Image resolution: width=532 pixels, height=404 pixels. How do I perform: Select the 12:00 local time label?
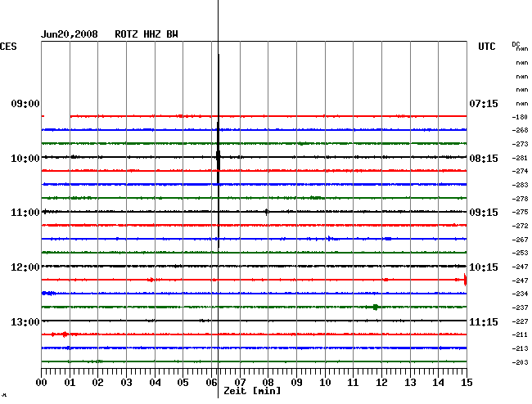25,267
